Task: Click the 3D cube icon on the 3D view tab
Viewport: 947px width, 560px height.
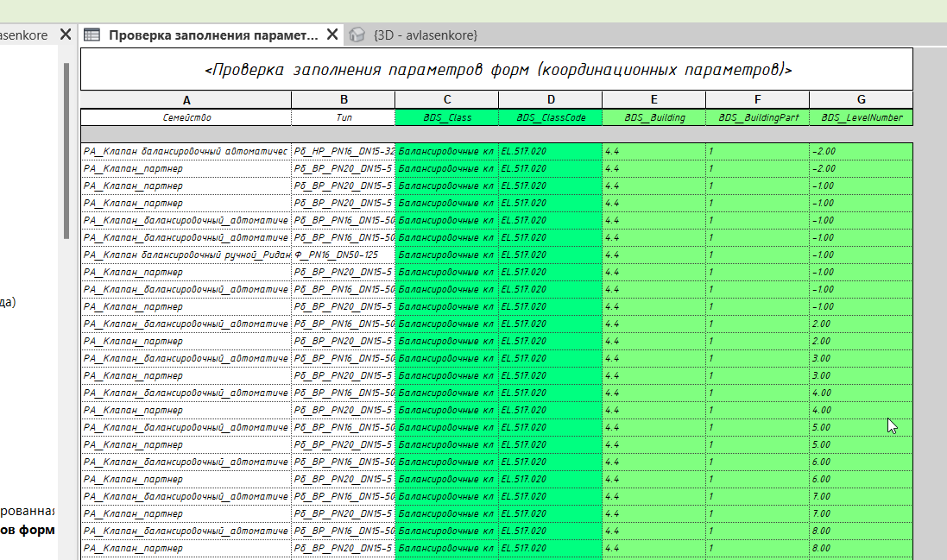Action: pos(357,35)
